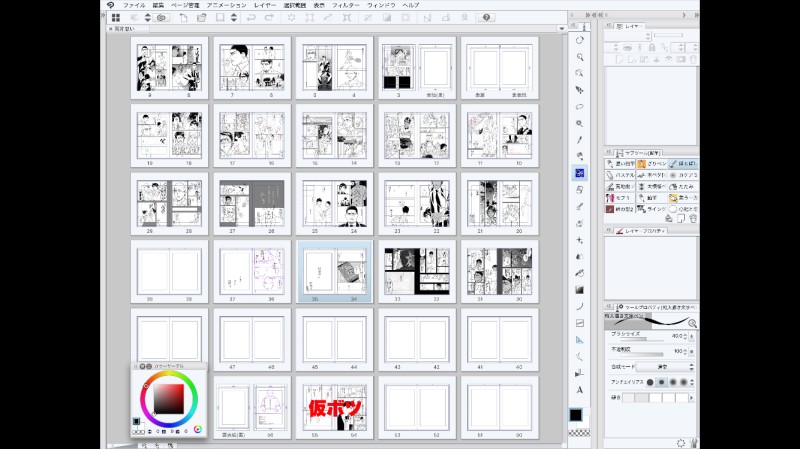This screenshot has height=449, width=800.
Task: Save using the toolbar disk icon
Action: pyautogui.click(x=220, y=17)
